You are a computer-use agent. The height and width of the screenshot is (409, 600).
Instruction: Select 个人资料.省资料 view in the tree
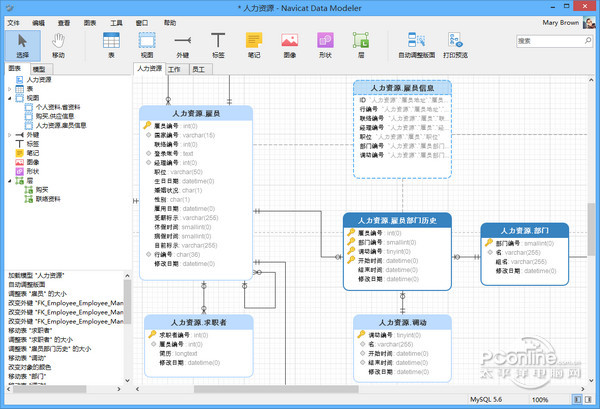pos(58,107)
